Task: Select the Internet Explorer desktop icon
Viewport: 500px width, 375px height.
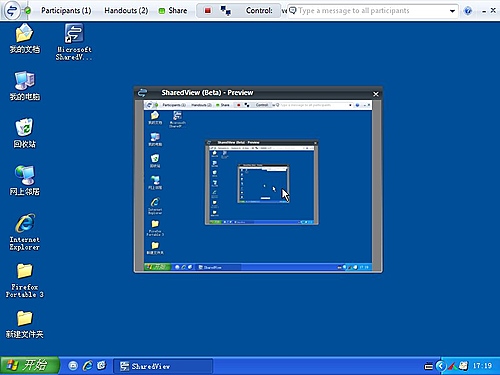Action: click(x=24, y=232)
